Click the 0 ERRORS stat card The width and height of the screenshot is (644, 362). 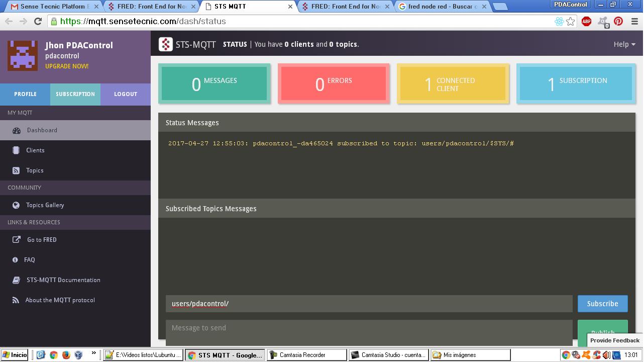point(334,83)
